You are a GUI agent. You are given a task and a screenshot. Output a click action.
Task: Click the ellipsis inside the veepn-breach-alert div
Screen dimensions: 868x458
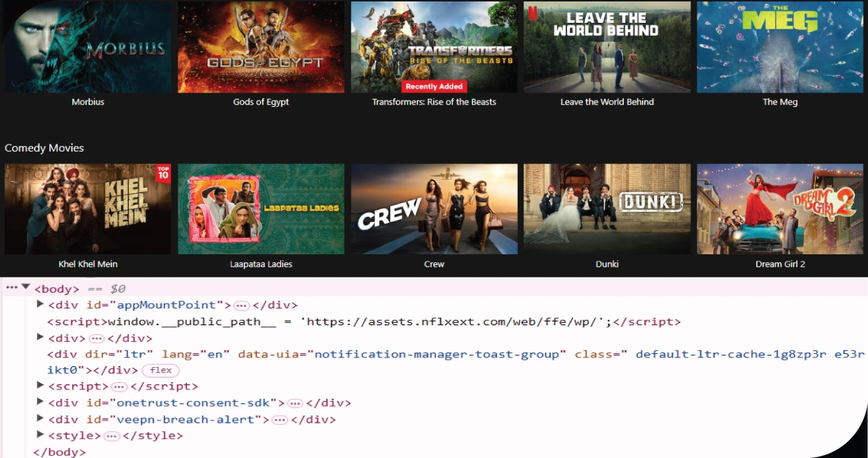pos(280,420)
